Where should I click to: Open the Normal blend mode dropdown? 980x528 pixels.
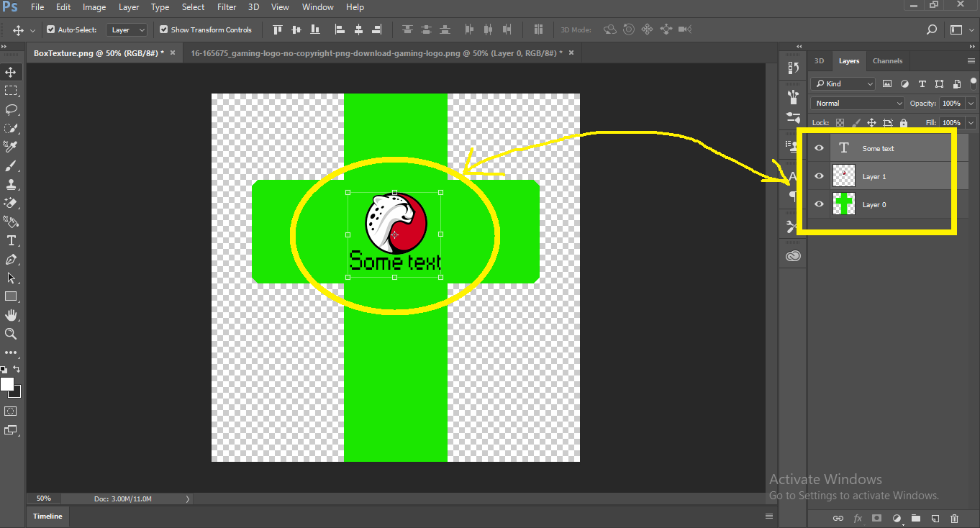[858, 104]
